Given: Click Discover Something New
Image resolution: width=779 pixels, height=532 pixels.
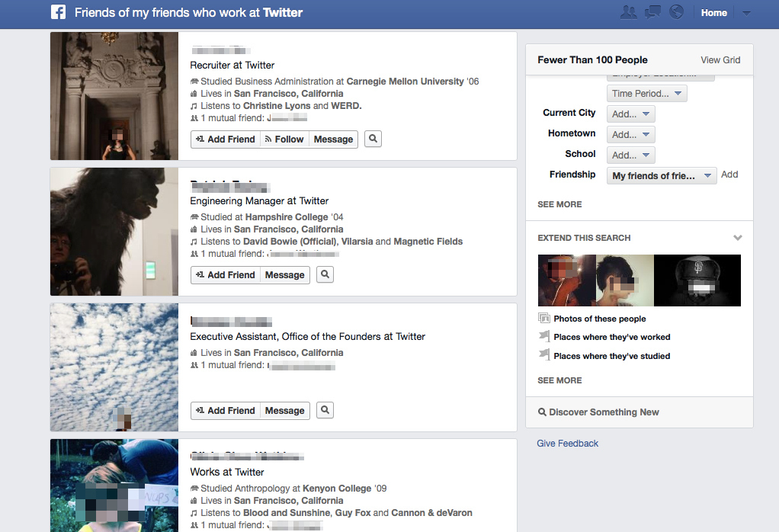Looking at the screenshot, I should [x=598, y=412].
